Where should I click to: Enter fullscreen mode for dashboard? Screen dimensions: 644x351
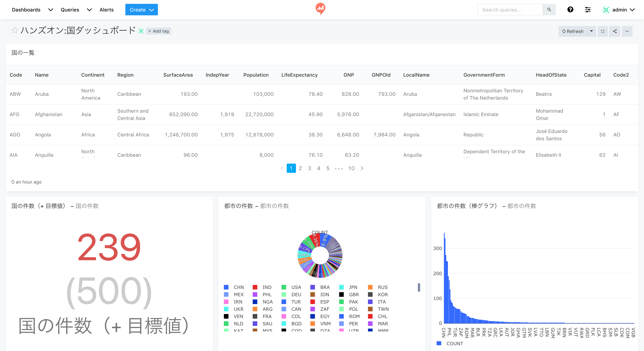(x=602, y=31)
